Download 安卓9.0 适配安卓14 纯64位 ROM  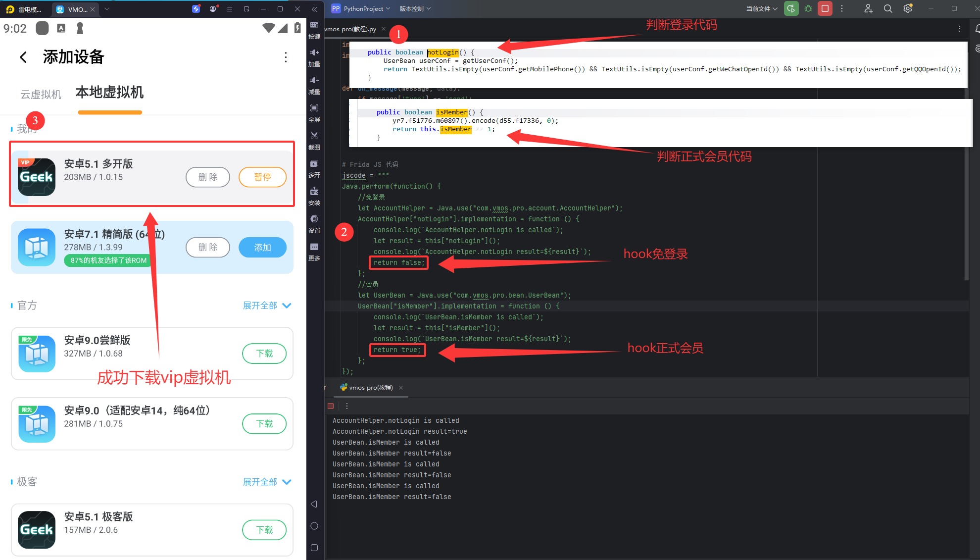(x=264, y=424)
